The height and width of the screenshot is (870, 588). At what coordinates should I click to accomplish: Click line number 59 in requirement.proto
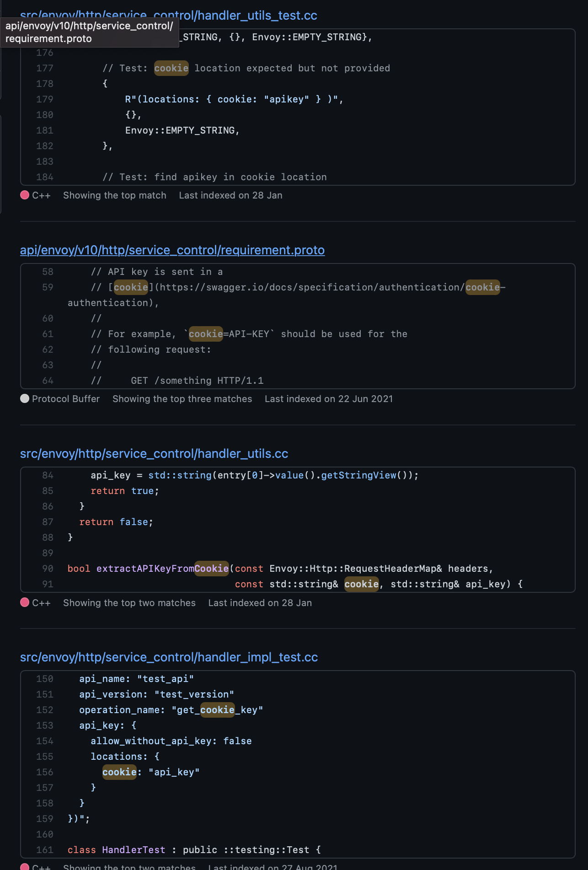coord(48,287)
